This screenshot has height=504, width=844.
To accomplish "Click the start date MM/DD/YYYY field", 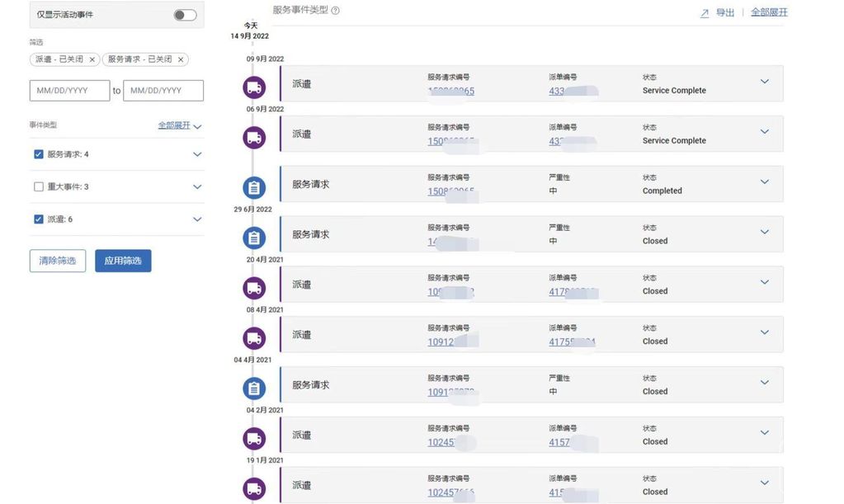I will pos(69,91).
